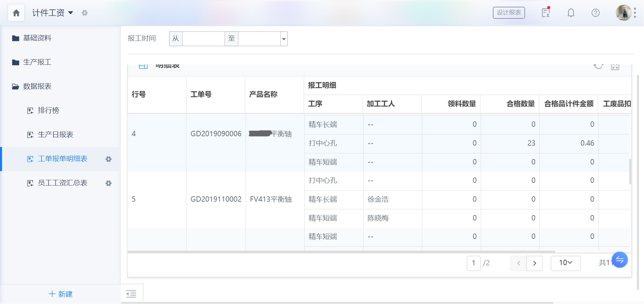Open the help question mark icon

(x=596, y=13)
